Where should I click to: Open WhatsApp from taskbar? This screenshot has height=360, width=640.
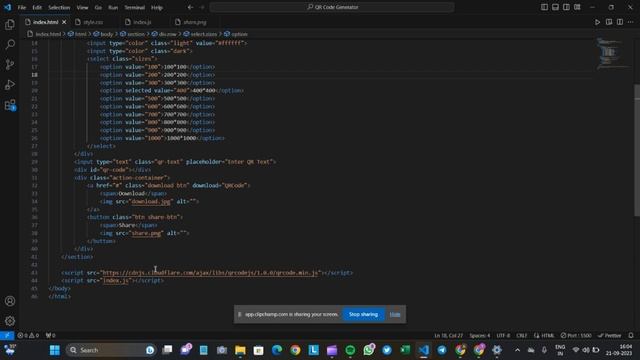click(369, 350)
